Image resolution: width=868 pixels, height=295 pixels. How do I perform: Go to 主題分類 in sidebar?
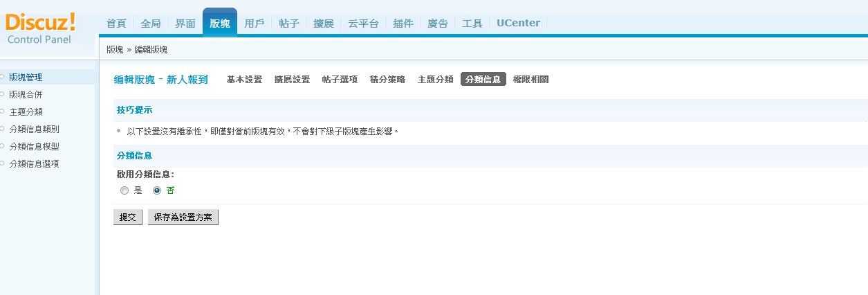[26, 111]
